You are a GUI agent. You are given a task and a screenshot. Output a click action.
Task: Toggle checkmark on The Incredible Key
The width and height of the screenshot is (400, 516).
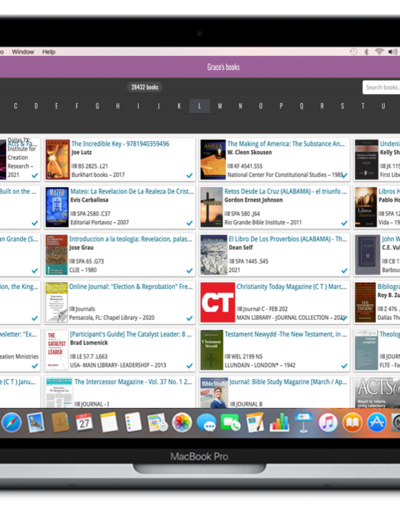coord(189,175)
